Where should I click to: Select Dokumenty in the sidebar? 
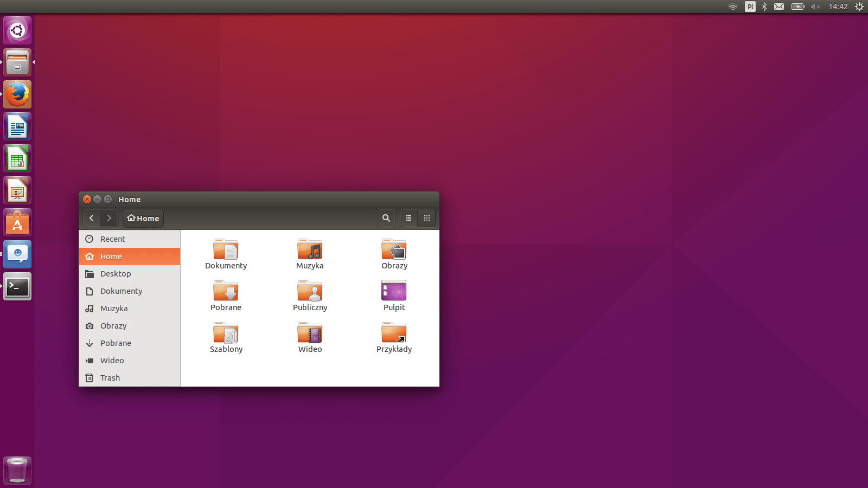pyautogui.click(x=130, y=291)
